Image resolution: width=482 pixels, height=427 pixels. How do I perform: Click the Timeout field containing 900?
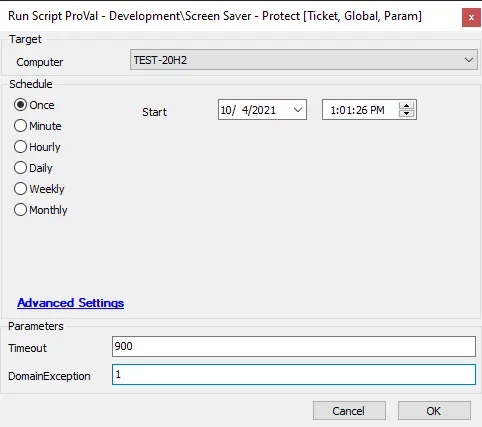coord(294,346)
